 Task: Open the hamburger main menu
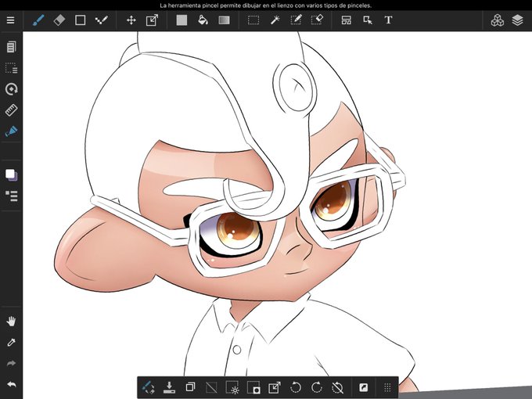[10, 20]
